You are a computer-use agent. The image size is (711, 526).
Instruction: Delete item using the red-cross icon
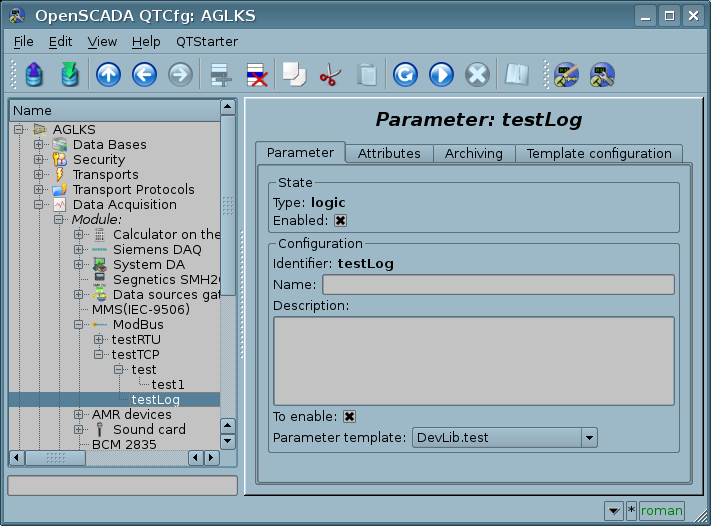click(257, 74)
